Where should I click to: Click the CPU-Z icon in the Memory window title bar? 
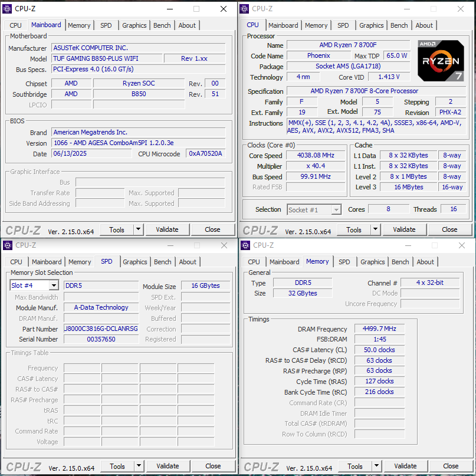(245, 245)
